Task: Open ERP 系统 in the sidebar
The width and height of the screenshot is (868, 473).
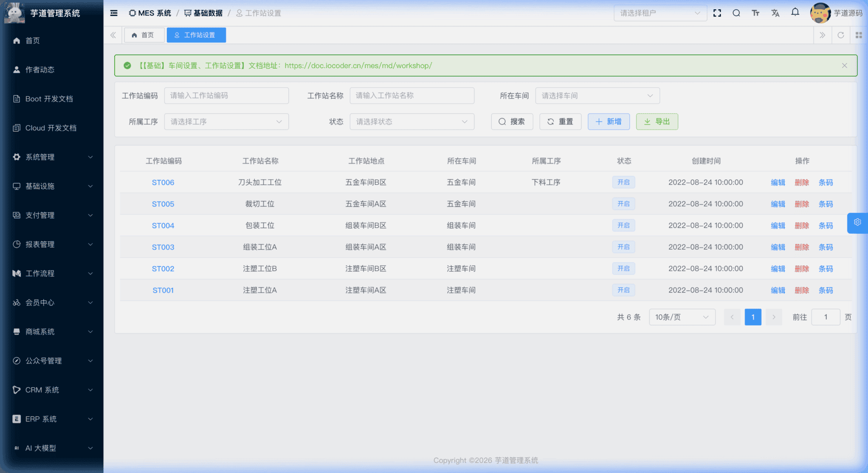Action: click(52, 419)
